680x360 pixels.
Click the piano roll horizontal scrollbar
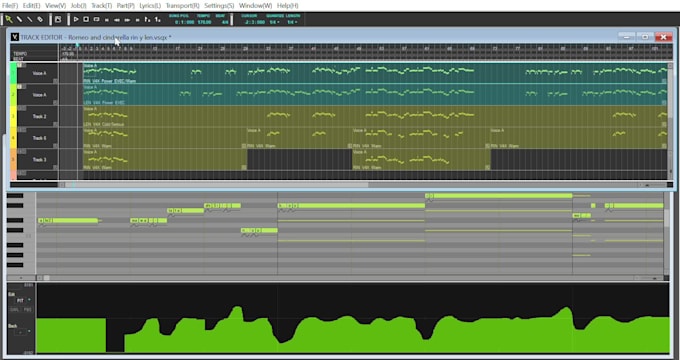coord(46,278)
